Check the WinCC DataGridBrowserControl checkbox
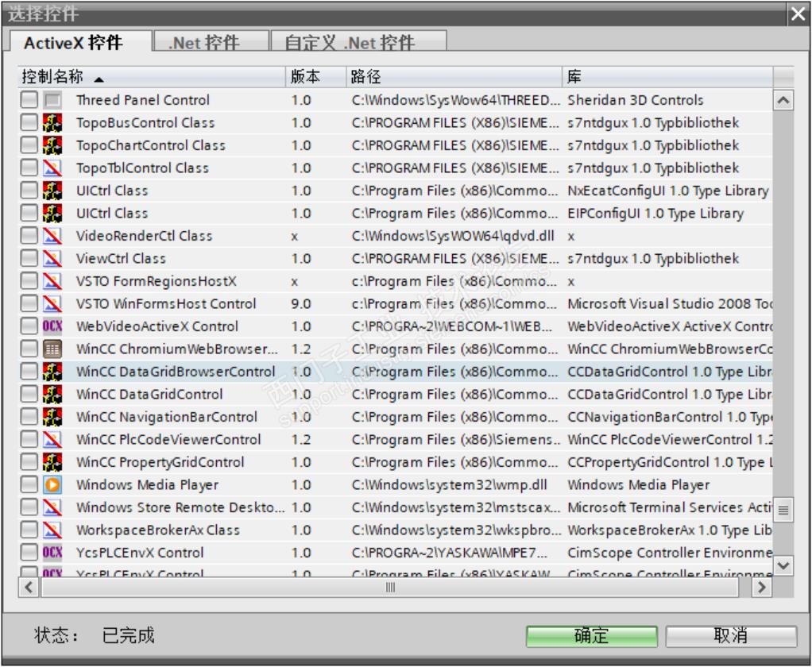Screen dimensions: 812x667 [x=29, y=372]
